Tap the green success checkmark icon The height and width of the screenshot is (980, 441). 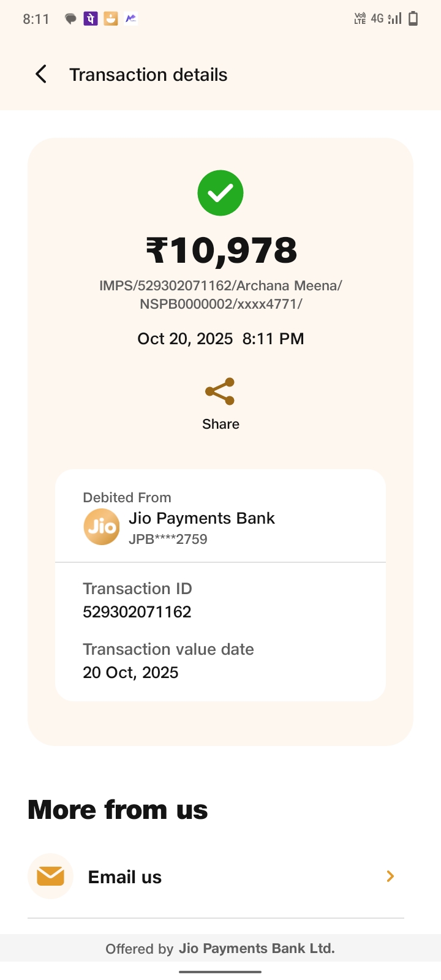pos(221,193)
